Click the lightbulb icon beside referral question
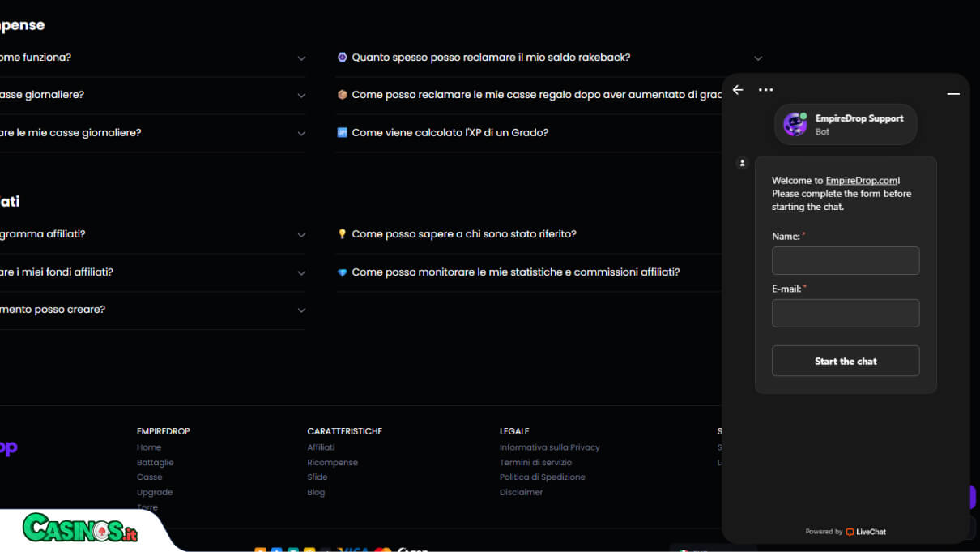980x552 pixels. pyautogui.click(x=342, y=234)
